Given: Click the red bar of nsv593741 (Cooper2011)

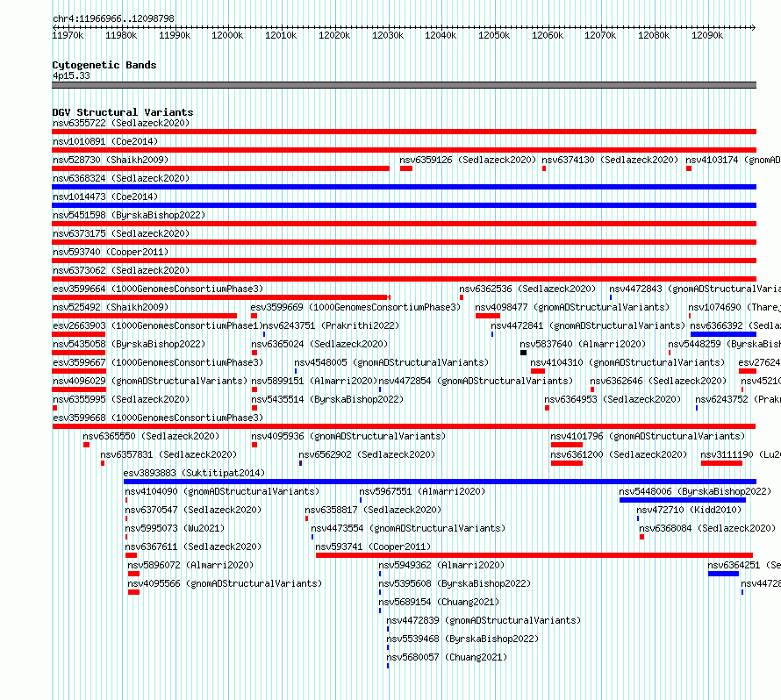Looking at the screenshot, I should [x=534, y=555].
